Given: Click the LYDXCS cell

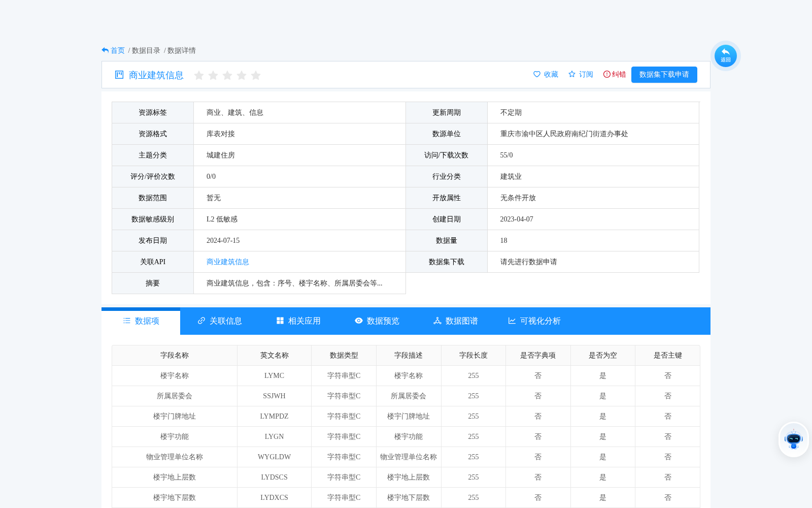Looking at the screenshot, I should click(274, 497).
